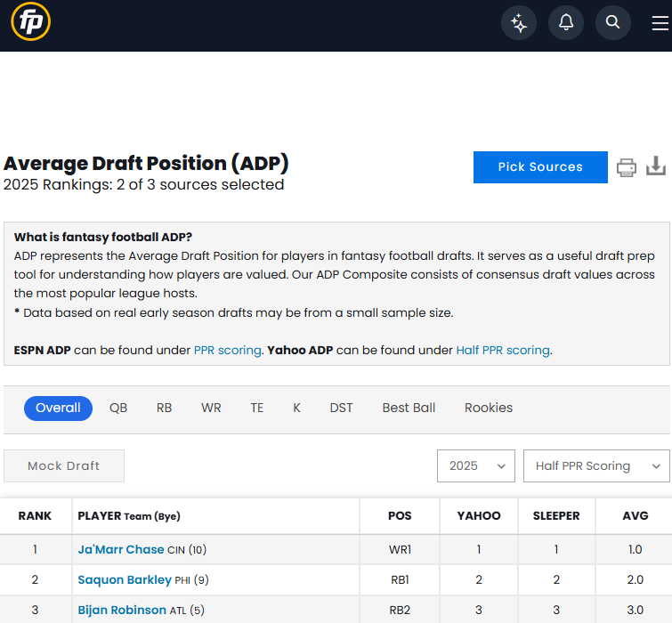This screenshot has height=623, width=672.
Task: Switch to the TE tab
Action: coord(257,408)
